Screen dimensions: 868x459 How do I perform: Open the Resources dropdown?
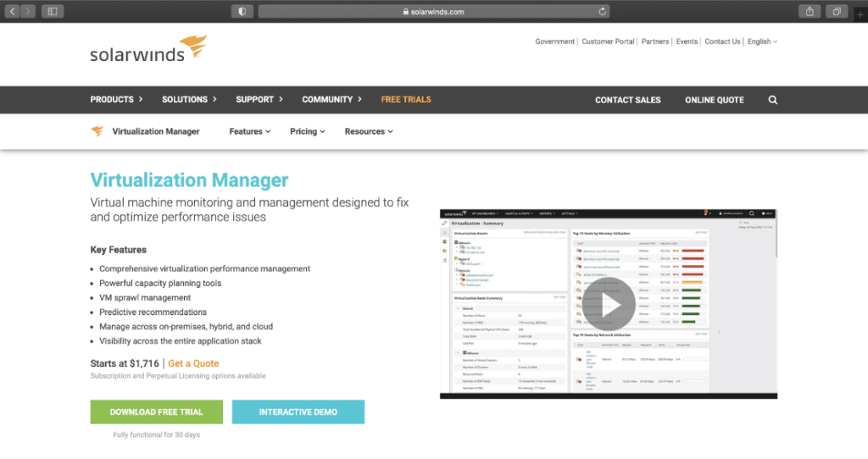[369, 131]
